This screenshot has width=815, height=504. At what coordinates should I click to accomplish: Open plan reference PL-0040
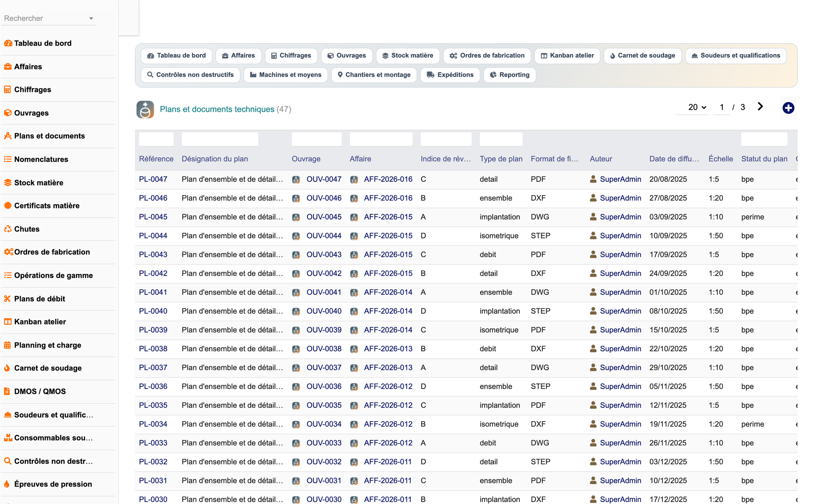pyautogui.click(x=153, y=311)
